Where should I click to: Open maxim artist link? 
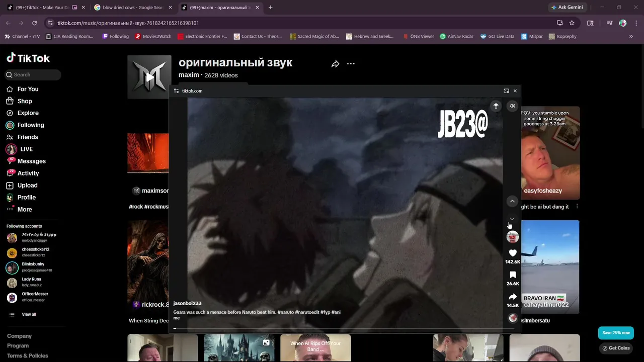pyautogui.click(x=189, y=75)
